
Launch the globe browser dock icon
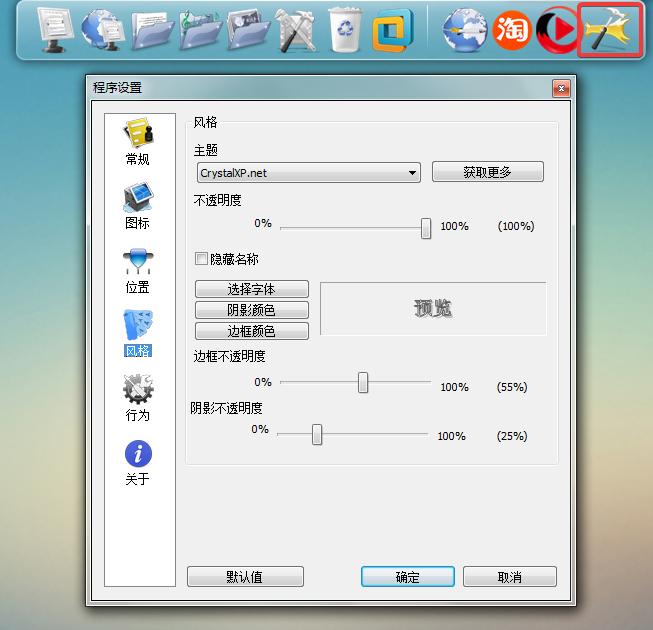tap(464, 31)
